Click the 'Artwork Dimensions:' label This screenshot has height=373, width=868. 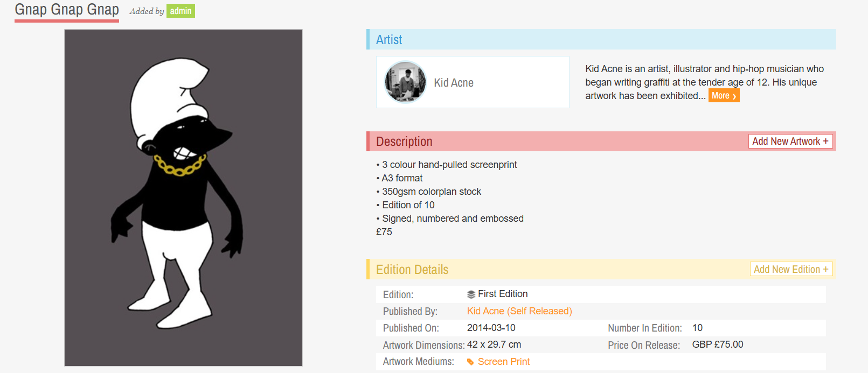(424, 345)
